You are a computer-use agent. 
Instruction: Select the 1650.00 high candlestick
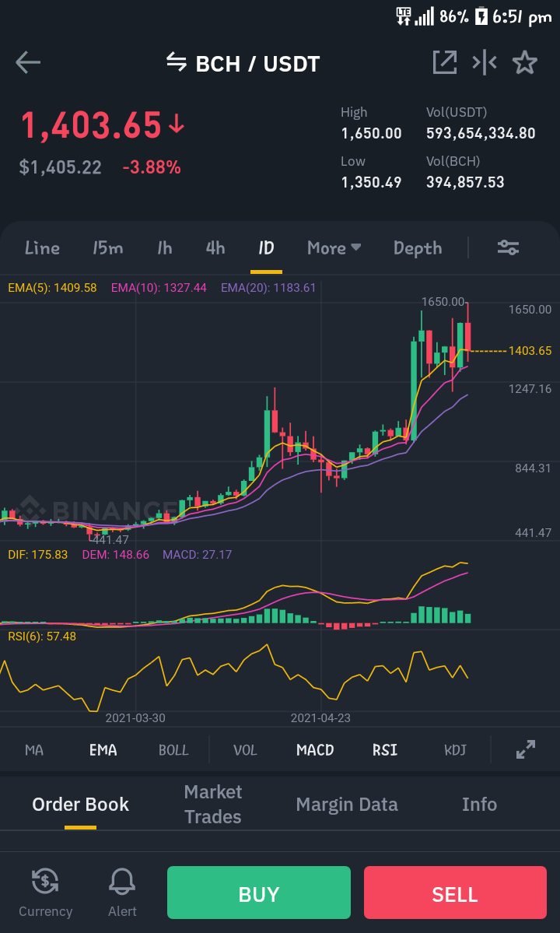click(468, 332)
